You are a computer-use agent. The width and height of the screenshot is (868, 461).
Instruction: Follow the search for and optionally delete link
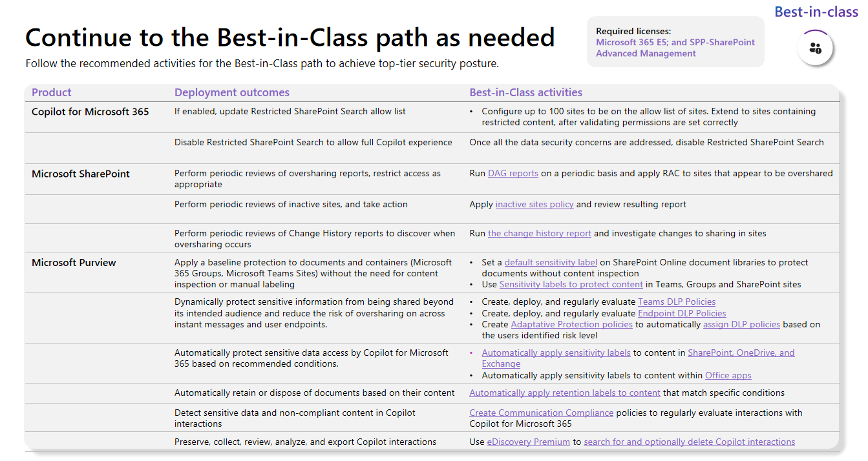click(689, 442)
